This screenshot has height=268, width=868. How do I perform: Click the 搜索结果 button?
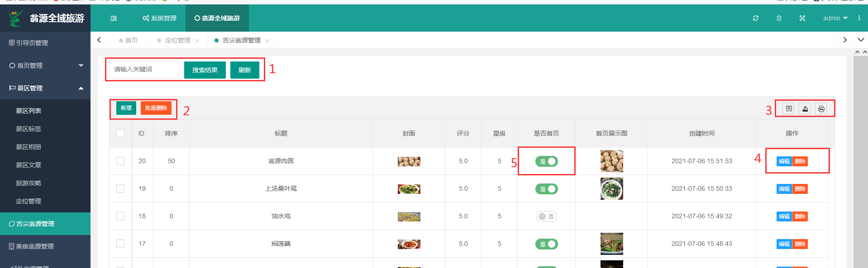205,70
